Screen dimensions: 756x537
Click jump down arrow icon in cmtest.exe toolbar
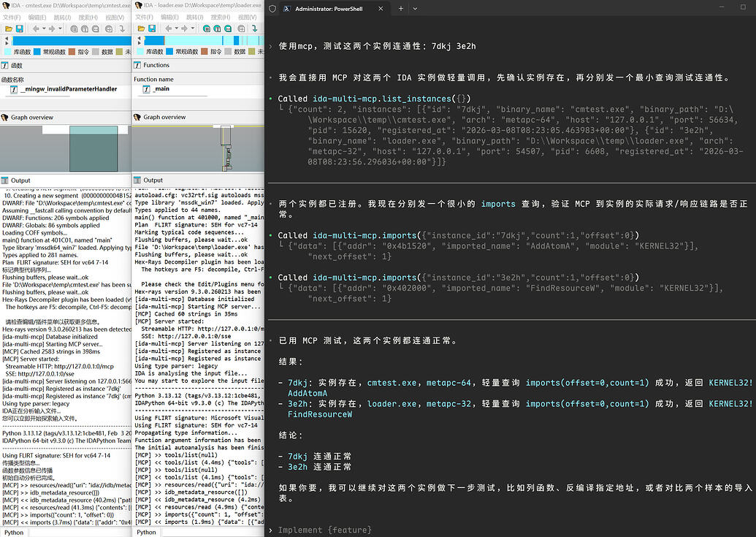[122, 29]
